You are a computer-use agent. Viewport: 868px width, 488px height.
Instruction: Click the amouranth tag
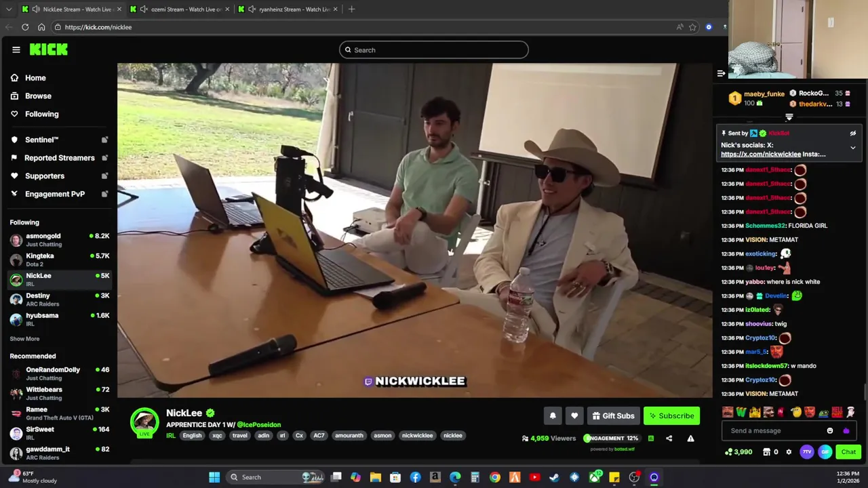point(349,436)
